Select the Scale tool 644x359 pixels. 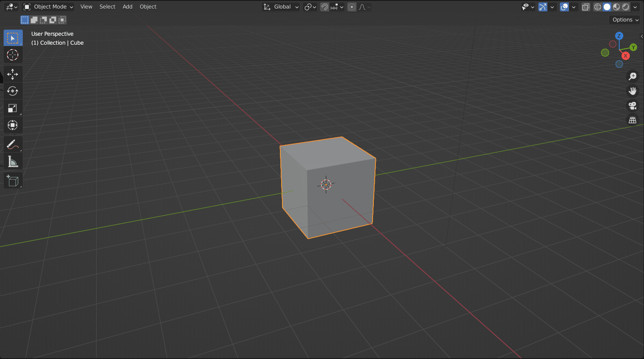[x=13, y=108]
